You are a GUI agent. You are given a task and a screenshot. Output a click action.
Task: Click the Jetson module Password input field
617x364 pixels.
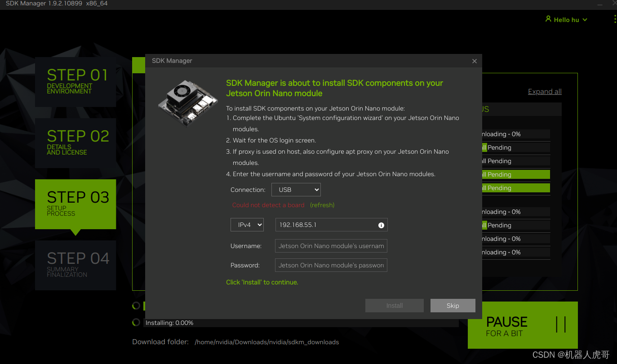331,265
